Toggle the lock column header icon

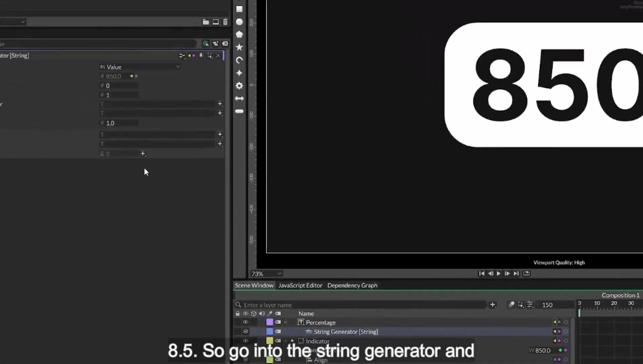[237, 313]
